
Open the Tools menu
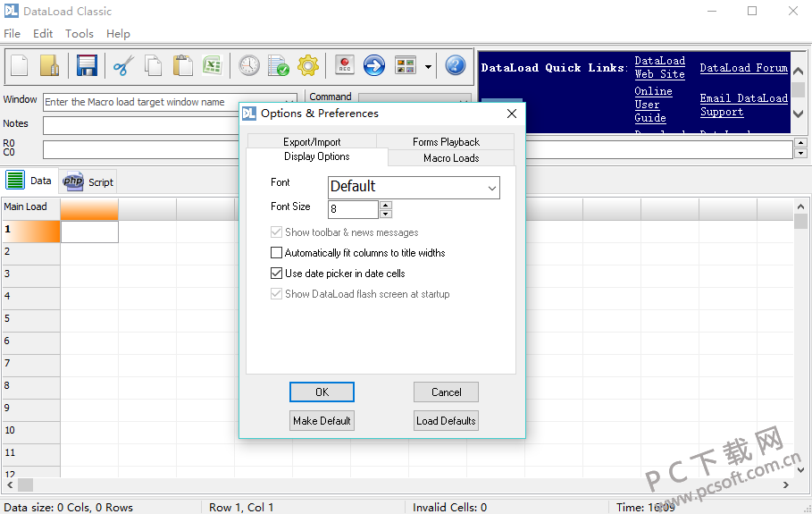[x=79, y=33]
